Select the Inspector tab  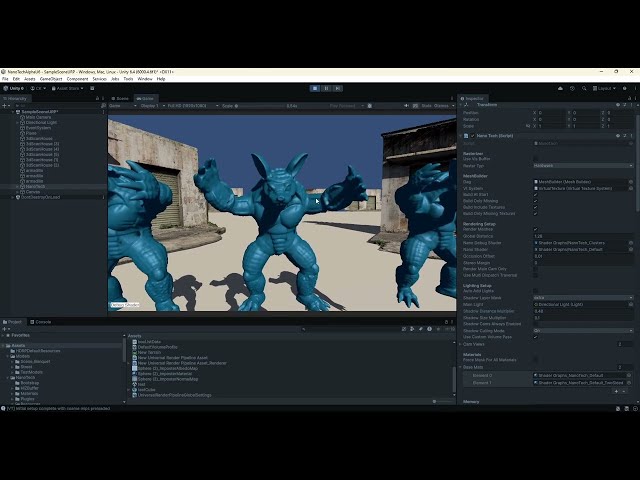click(472, 98)
